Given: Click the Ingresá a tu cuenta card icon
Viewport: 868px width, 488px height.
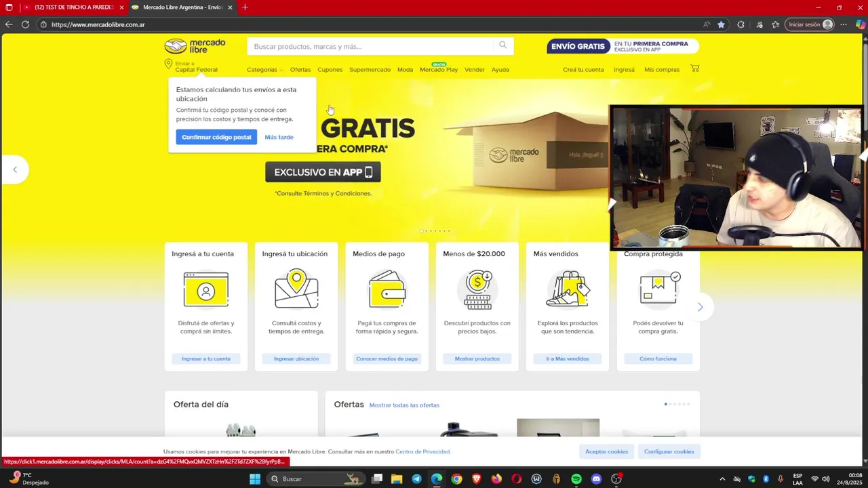Looking at the screenshot, I should pos(205,289).
